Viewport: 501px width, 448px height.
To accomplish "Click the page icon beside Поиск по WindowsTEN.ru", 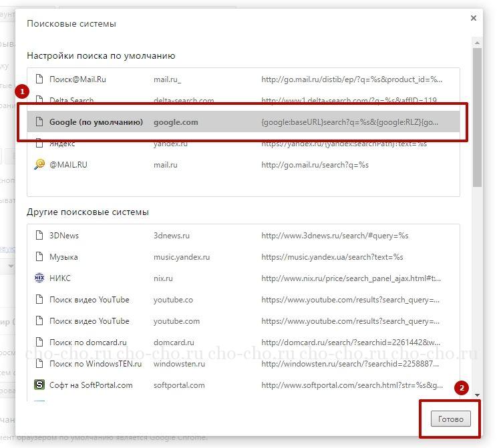I will pos(39,364).
